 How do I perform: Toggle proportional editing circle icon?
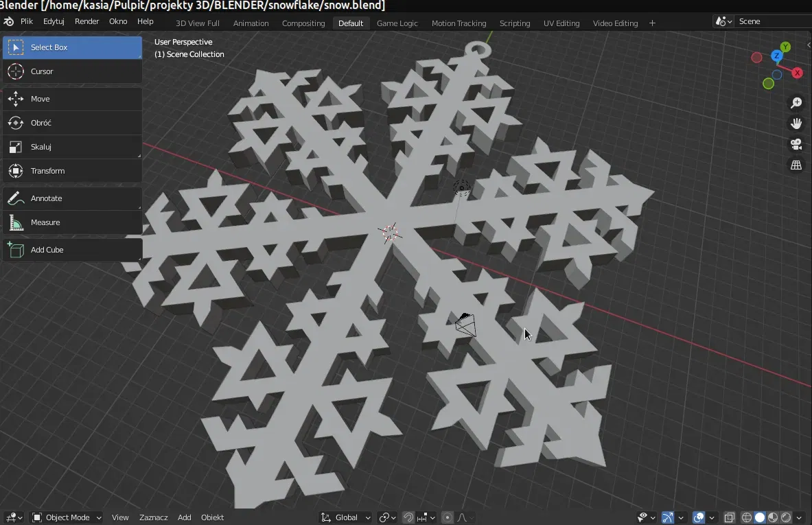pos(448,517)
